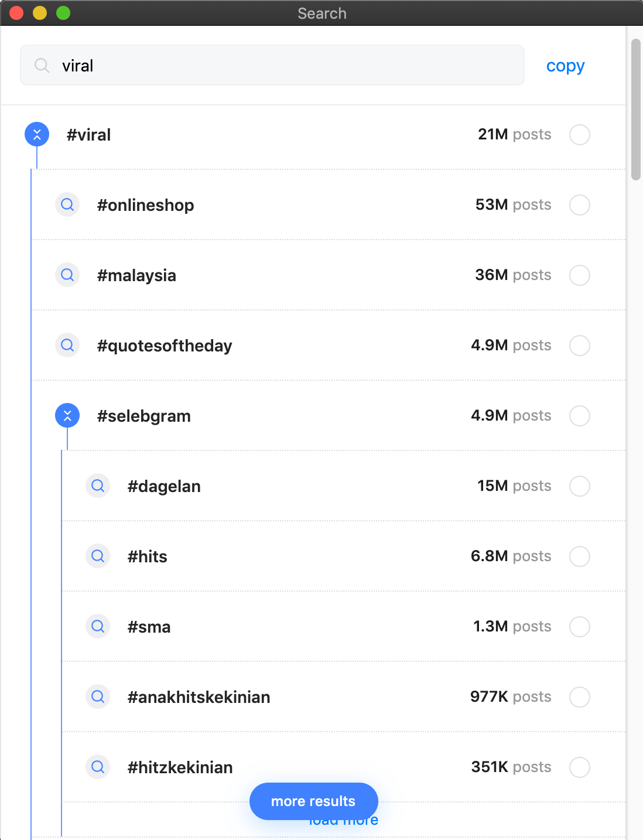Select the #dagelan 15M posts circle
The width and height of the screenshot is (643, 840).
click(580, 486)
